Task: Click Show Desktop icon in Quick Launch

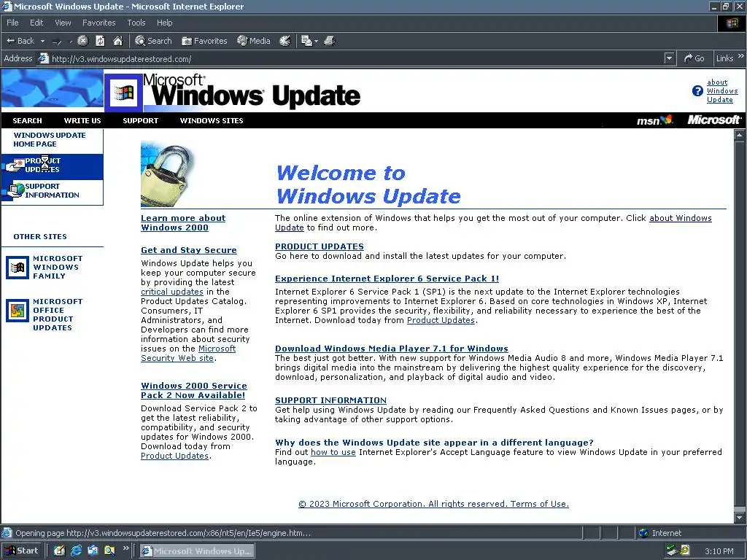Action: click(59, 551)
